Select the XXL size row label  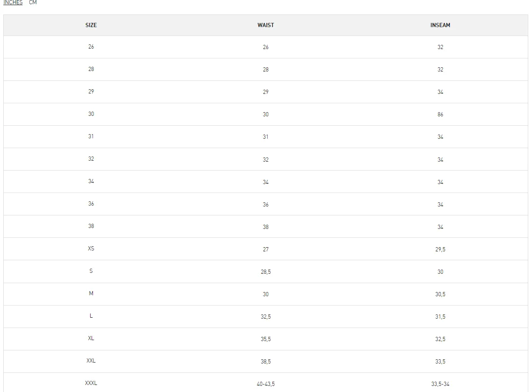(x=91, y=361)
